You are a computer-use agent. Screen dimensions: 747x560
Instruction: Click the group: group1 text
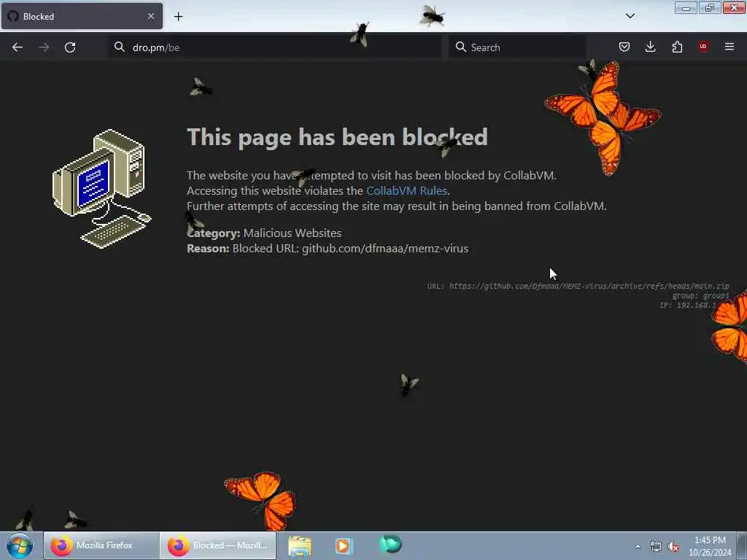pyautogui.click(x=700, y=296)
